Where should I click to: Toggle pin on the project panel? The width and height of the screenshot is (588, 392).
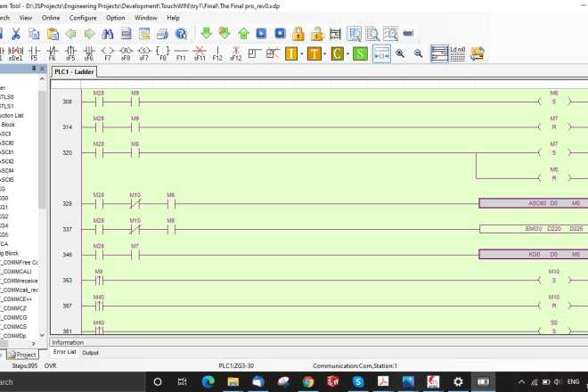[34, 69]
